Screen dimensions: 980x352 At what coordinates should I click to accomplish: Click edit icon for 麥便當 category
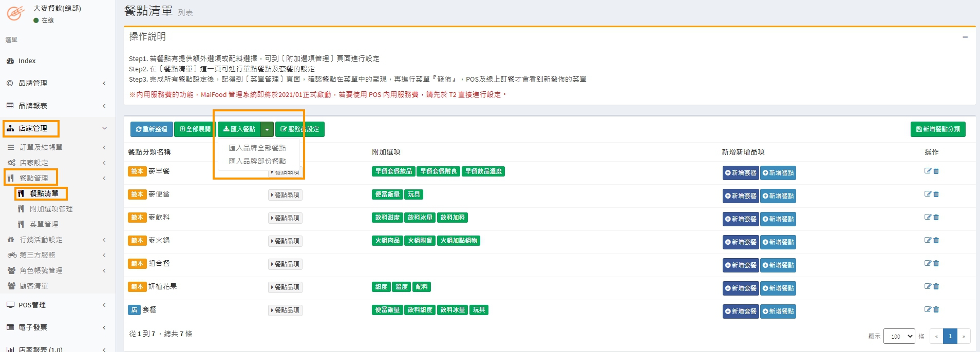coord(928,194)
